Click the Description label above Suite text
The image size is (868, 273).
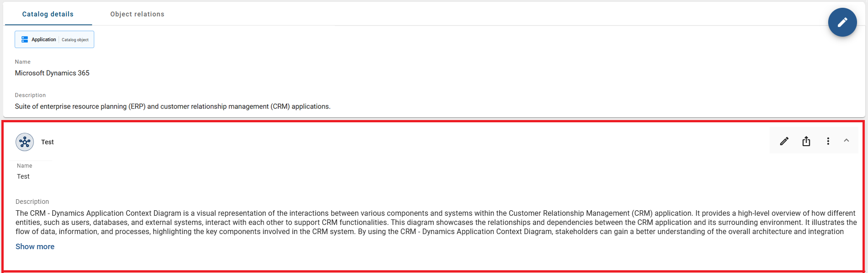point(30,95)
